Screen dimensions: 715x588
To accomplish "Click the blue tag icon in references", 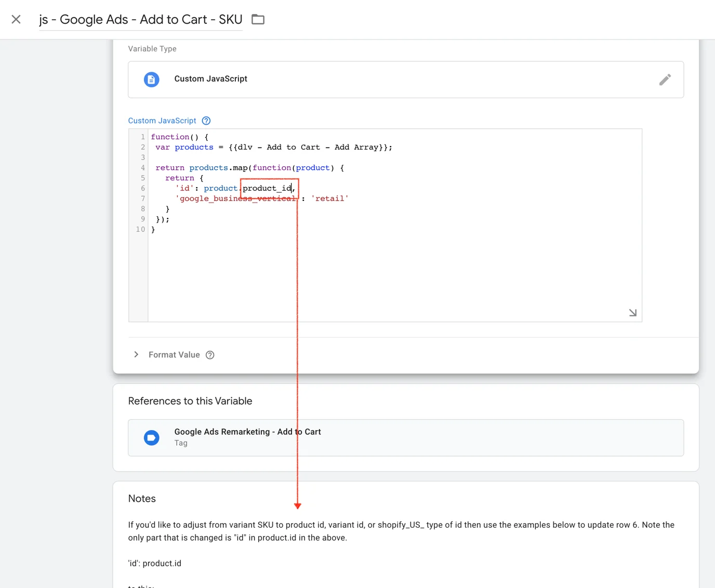I will (x=152, y=438).
